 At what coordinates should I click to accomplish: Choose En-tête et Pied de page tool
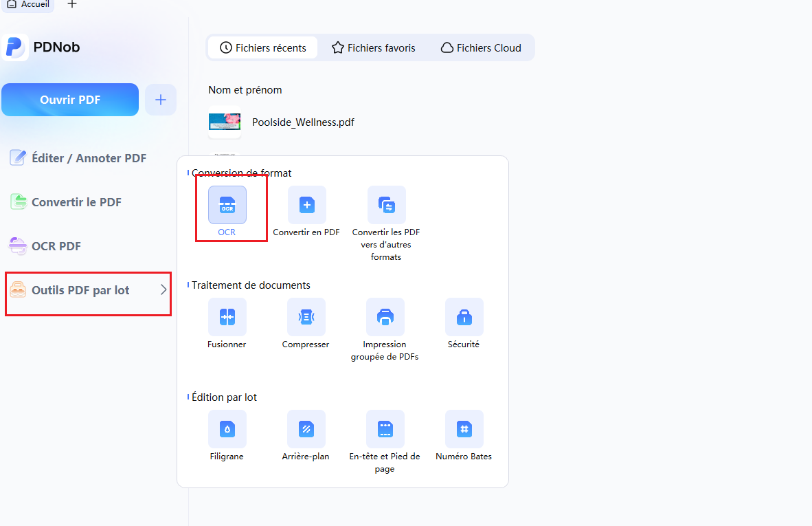(x=385, y=428)
